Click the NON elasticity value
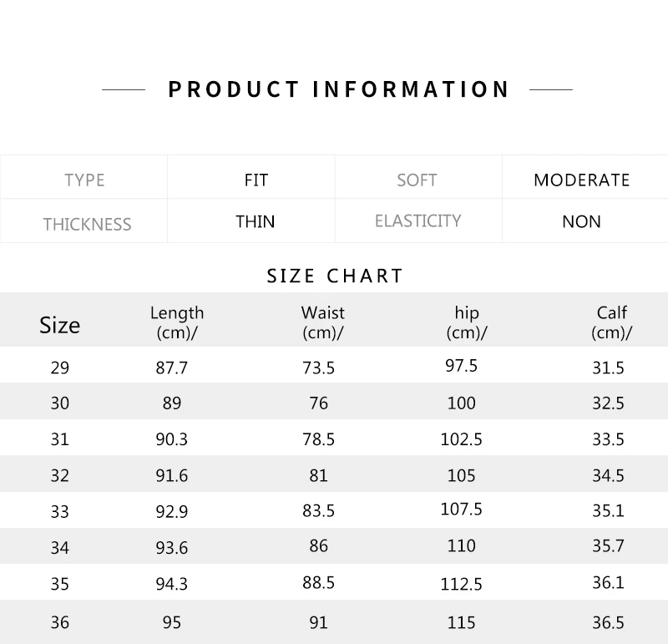The image size is (668, 644). coord(581,222)
